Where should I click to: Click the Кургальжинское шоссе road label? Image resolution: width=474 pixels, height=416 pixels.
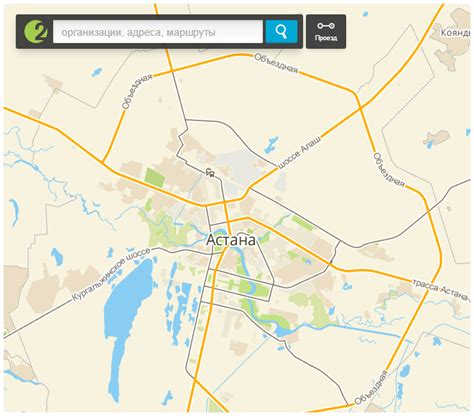[111, 274]
